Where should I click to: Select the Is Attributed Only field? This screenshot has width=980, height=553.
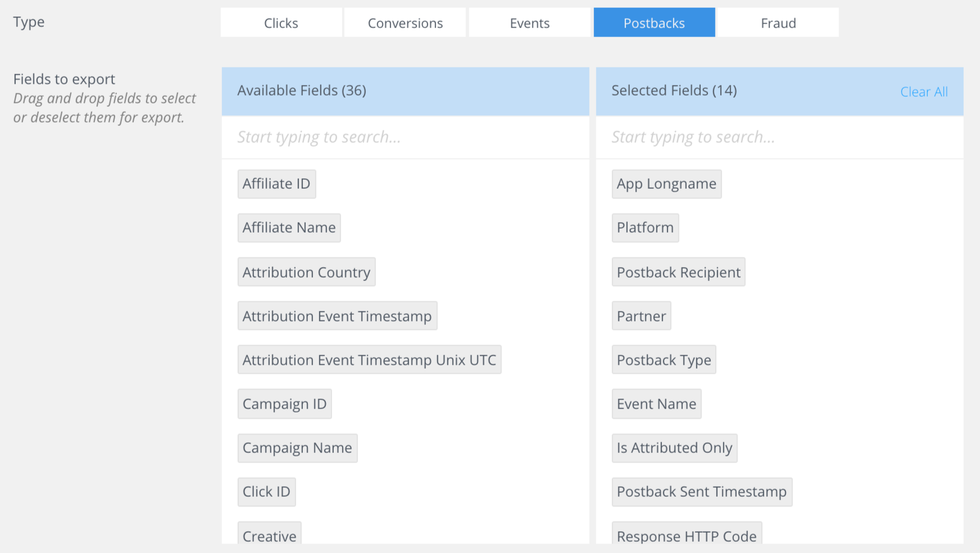pyautogui.click(x=674, y=448)
